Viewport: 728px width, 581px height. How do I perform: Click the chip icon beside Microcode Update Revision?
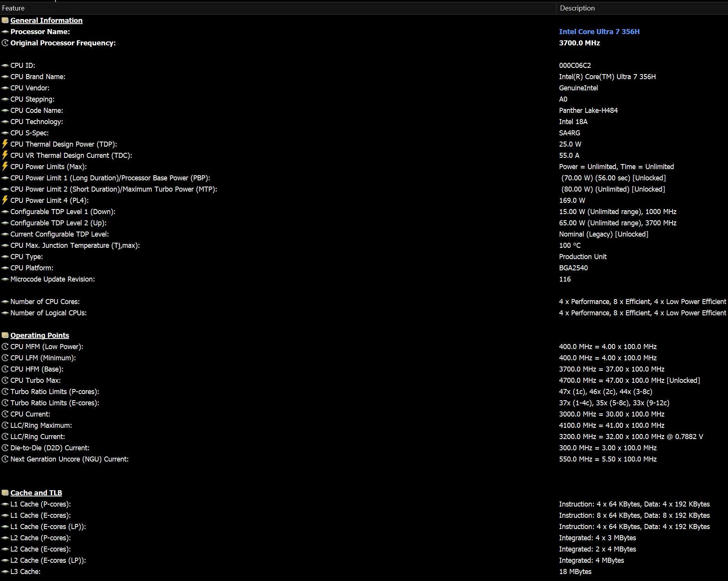(x=5, y=279)
